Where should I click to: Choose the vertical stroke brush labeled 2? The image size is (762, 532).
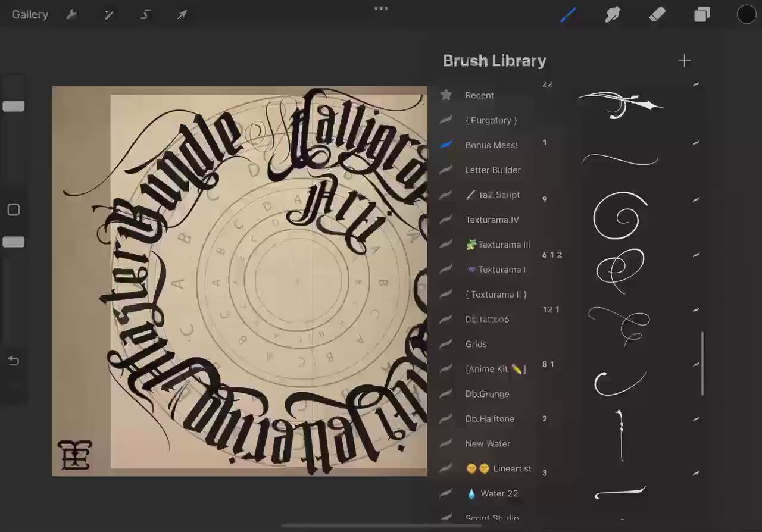(x=621, y=436)
